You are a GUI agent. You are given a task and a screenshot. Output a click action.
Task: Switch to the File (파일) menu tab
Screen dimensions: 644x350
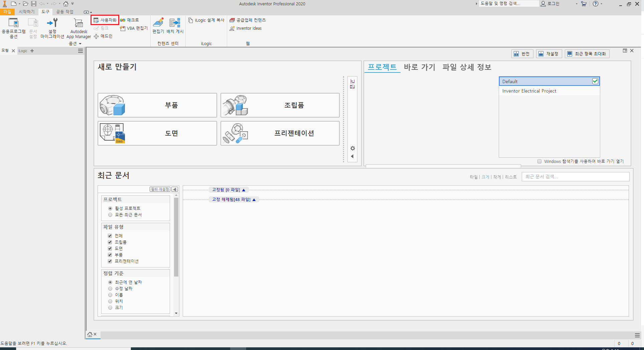7,12
